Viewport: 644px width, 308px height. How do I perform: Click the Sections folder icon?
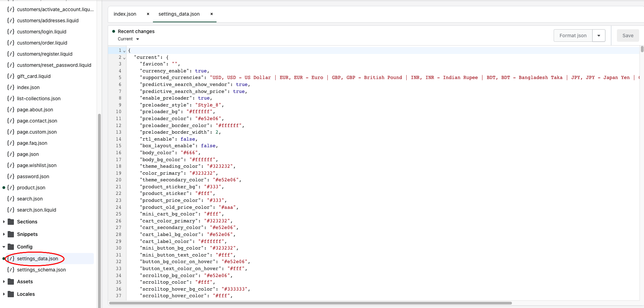11,222
